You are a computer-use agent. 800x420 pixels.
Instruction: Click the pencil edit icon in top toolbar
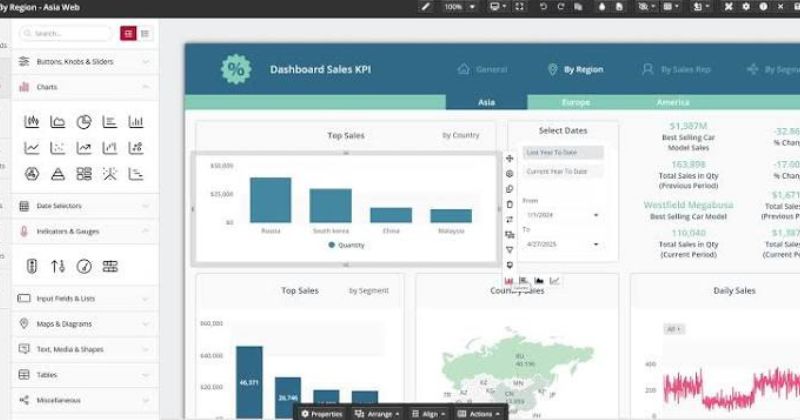425,7
